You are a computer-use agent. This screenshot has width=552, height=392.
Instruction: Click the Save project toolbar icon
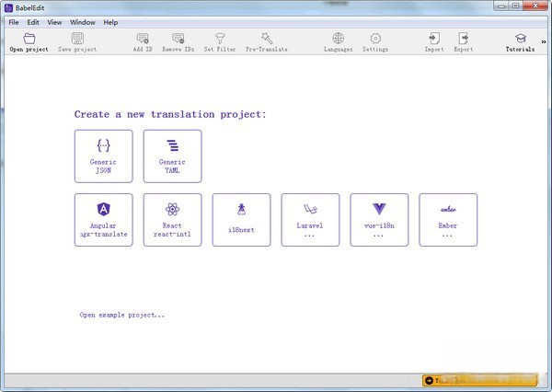(x=77, y=39)
